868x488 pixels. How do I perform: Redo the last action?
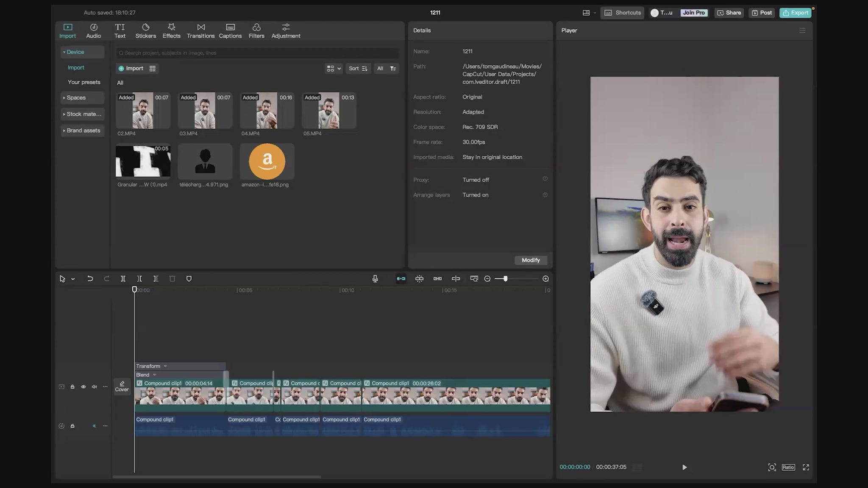106,279
